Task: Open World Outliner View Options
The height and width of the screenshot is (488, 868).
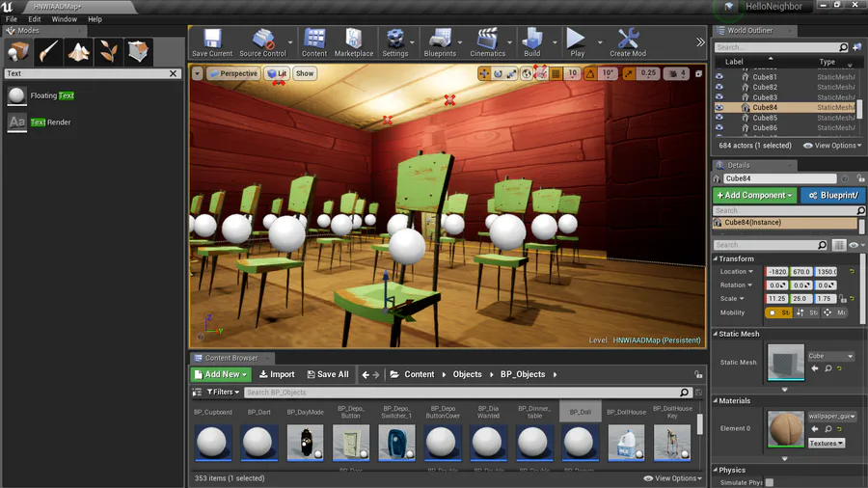Action: pos(832,146)
